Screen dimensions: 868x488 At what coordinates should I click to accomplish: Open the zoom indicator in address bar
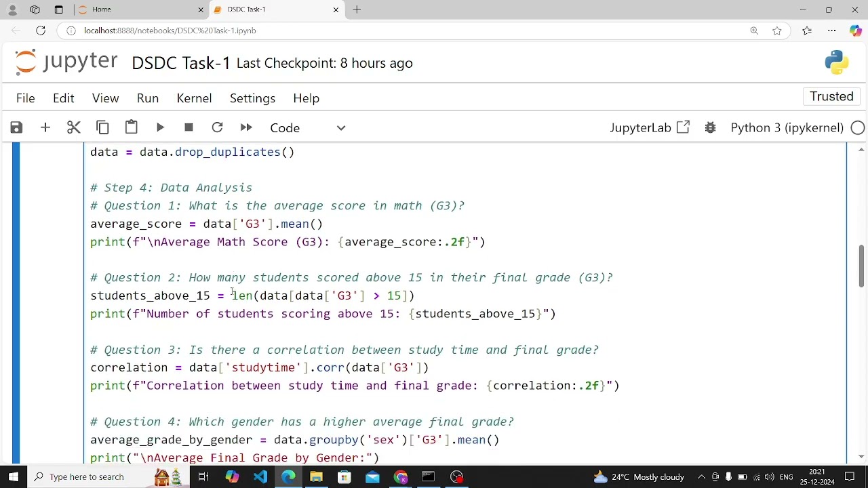(x=754, y=30)
